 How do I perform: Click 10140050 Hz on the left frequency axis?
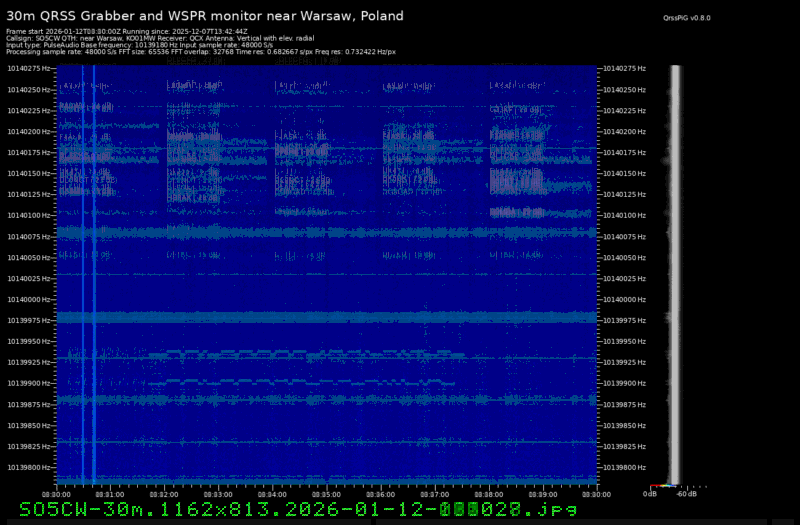(x=29, y=258)
